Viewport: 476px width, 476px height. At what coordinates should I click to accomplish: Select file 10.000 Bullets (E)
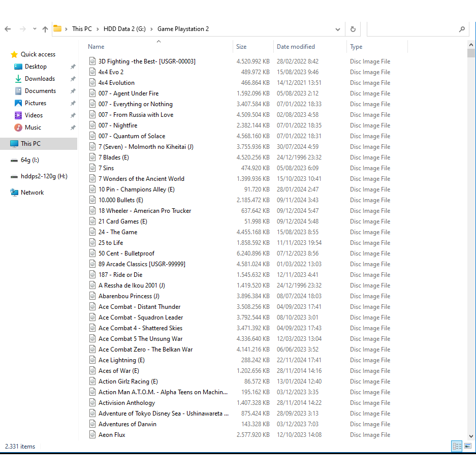click(121, 200)
